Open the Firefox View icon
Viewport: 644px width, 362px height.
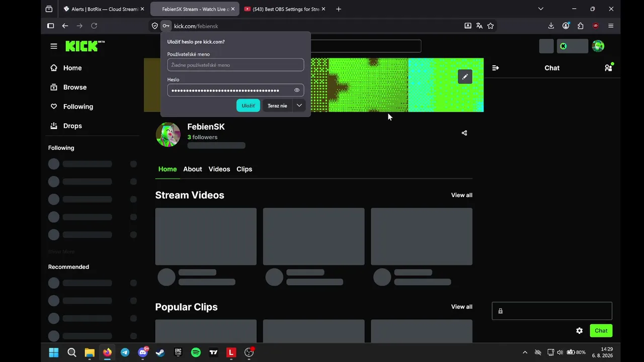[x=49, y=9]
